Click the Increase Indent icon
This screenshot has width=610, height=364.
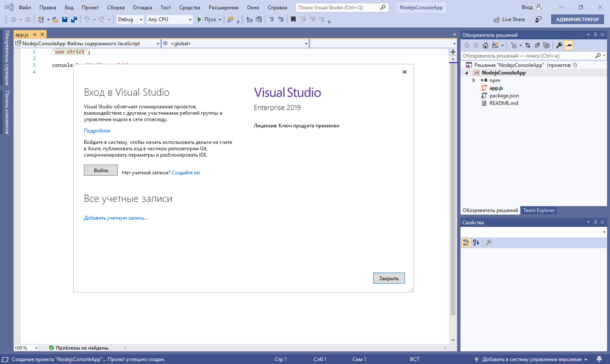280,19
